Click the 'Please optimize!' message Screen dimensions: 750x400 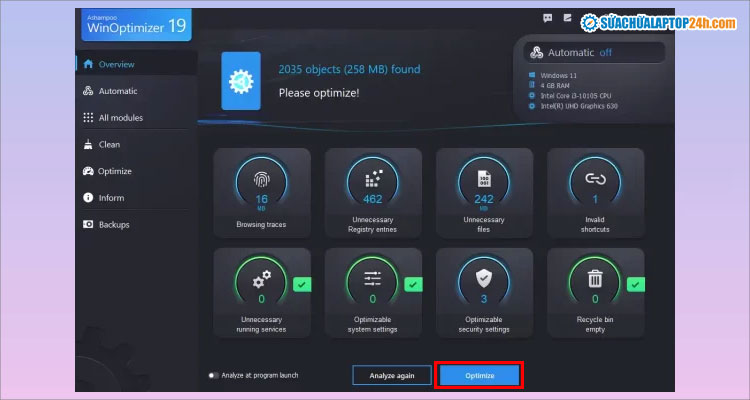(x=319, y=93)
